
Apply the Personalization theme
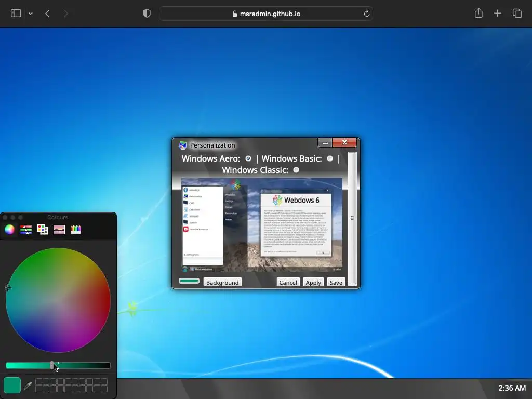[313, 282]
